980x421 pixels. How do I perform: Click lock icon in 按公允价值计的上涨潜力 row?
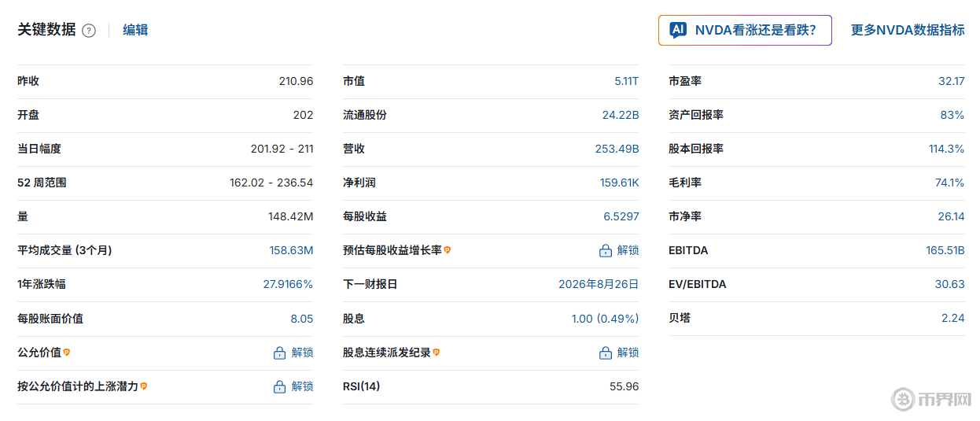[x=279, y=387]
